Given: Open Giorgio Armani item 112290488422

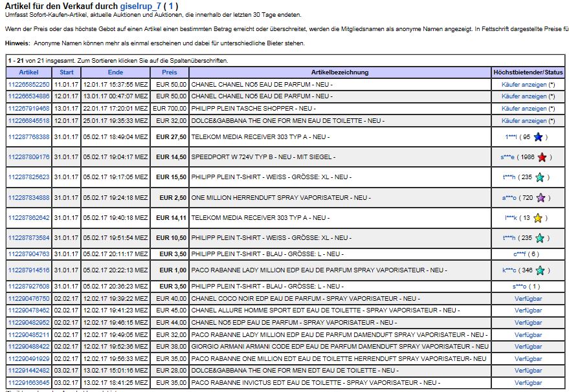Looking at the screenshot, I should pyautogui.click(x=28, y=347).
